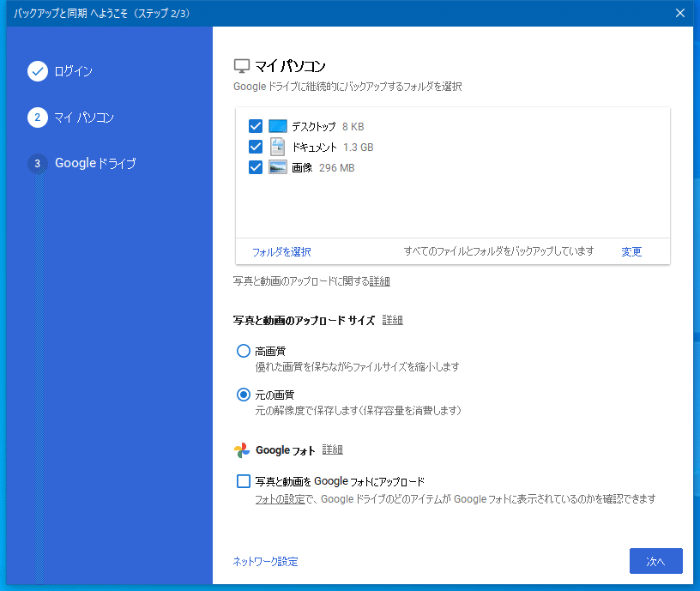Image resolution: width=700 pixels, height=591 pixels.
Task: Open the フォトの設定 link
Action: coord(278,498)
